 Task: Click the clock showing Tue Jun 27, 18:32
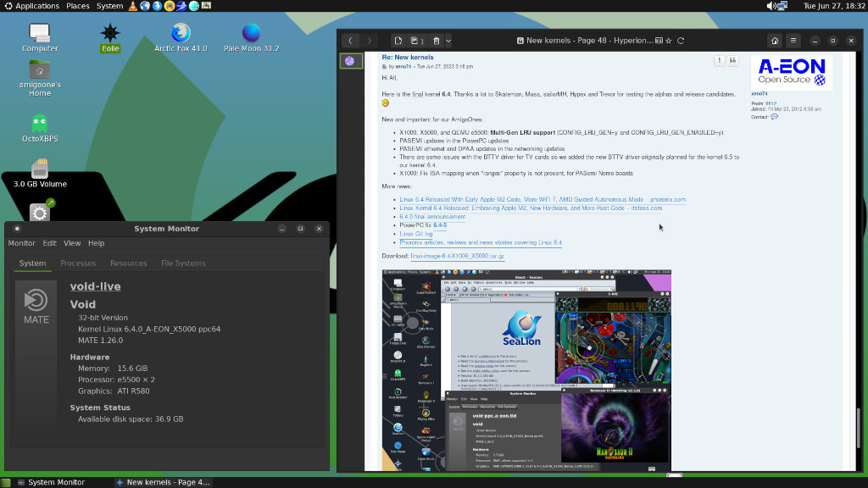coord(834,6)
